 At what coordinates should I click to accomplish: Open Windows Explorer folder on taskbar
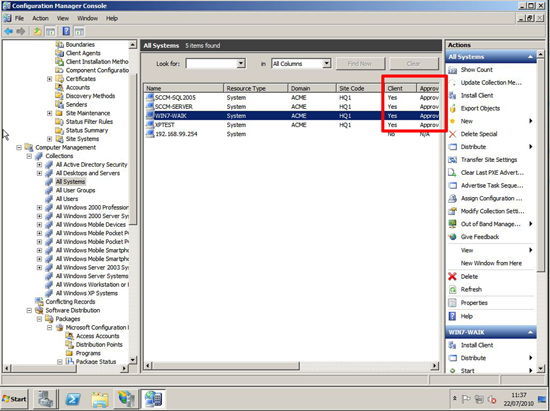100,399
